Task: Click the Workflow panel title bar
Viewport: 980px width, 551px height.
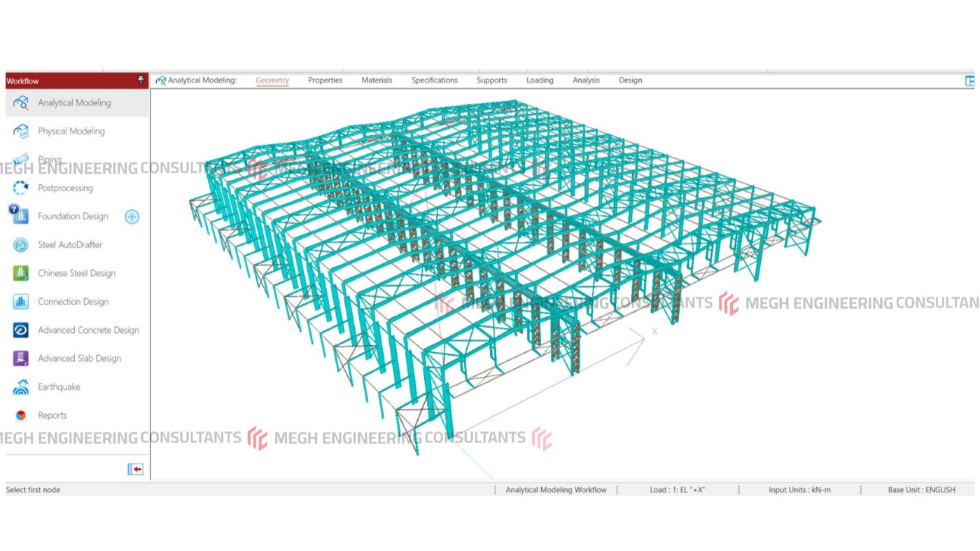Action: coord(77,81)
